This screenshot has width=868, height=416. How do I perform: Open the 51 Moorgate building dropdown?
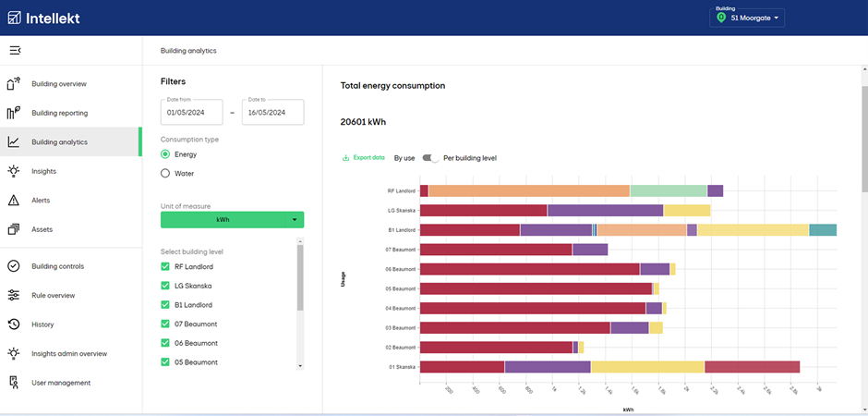pyautogui.click(x=747, y=18)
